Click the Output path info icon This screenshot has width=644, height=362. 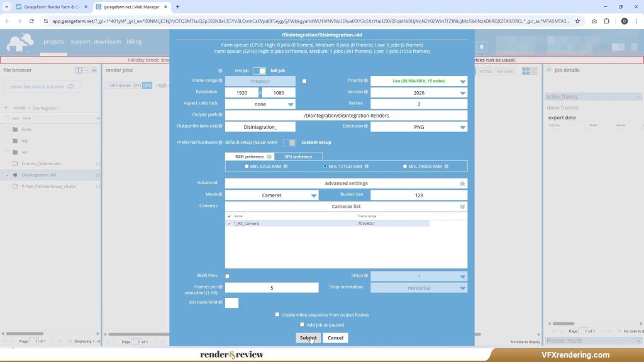pos(220,115)
